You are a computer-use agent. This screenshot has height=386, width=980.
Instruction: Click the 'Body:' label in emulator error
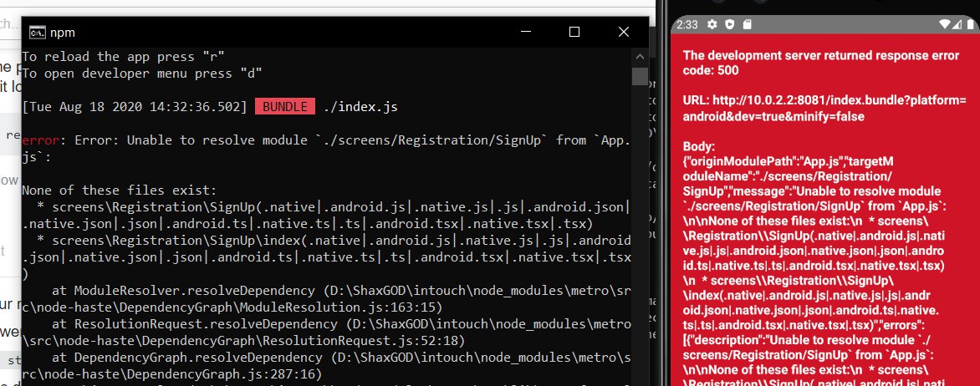[x=698, y=146]
